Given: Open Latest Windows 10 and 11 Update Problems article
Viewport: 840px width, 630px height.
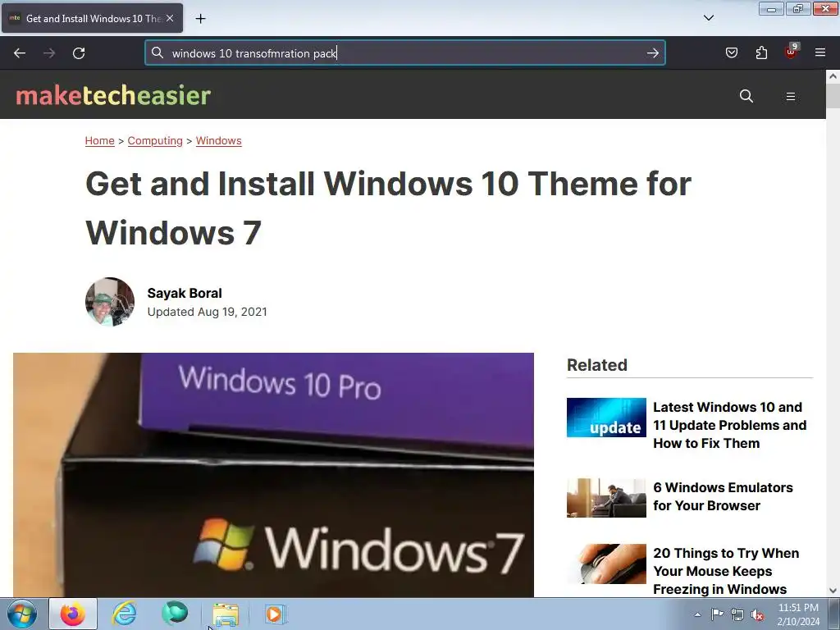Looking at the screenshot, I should (x=729, y=426).
